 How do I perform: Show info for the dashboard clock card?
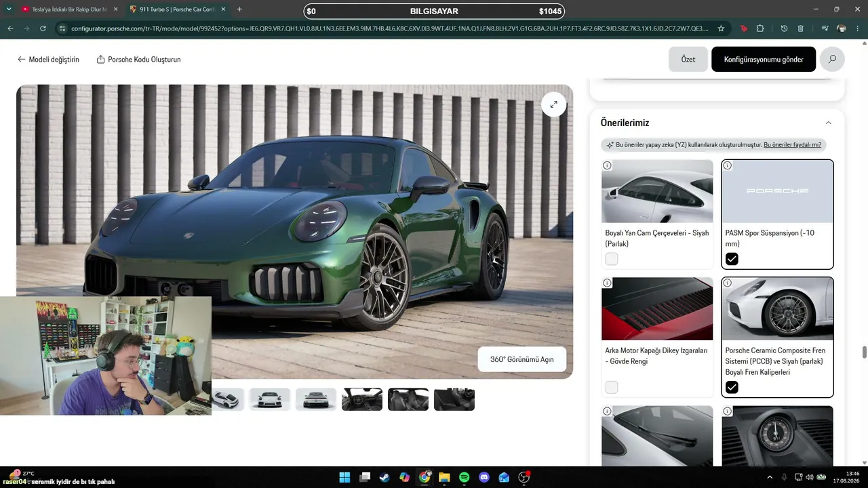pos(728,411)
